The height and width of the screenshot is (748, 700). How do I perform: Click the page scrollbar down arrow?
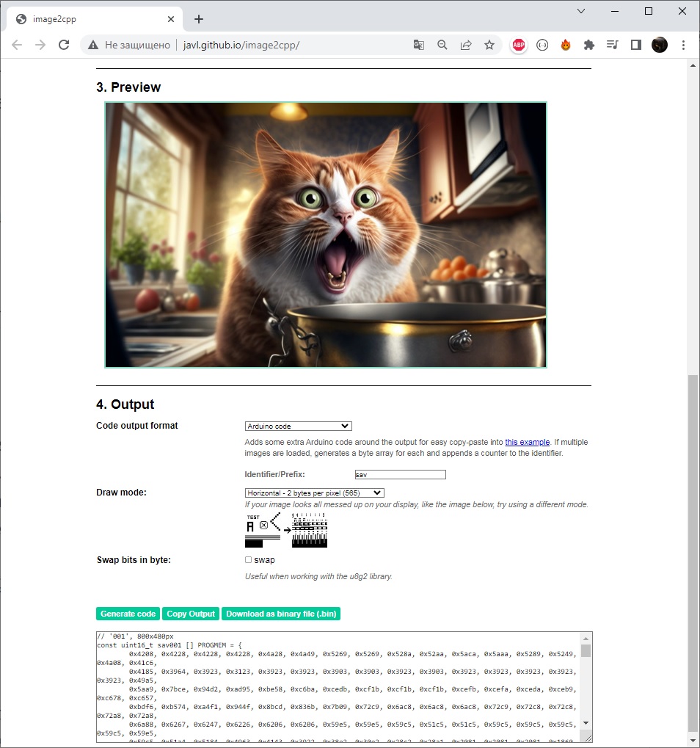pyautogui.click(x=693, y=741)
